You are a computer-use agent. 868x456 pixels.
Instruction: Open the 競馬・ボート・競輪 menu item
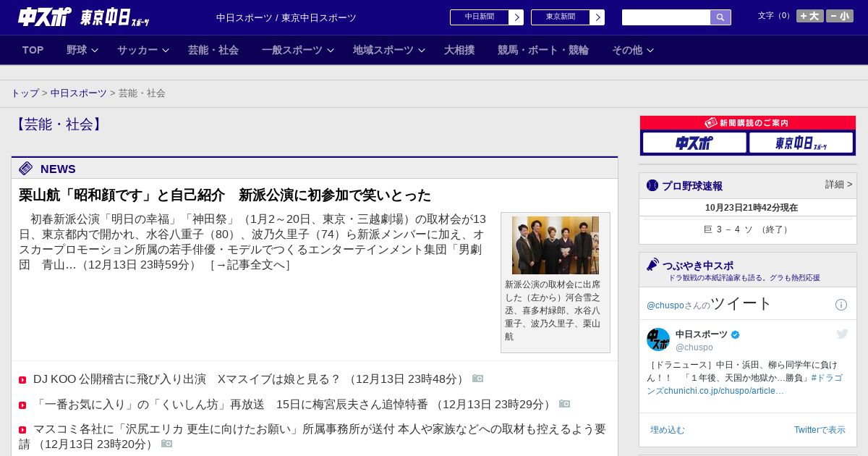pos(543,50)
